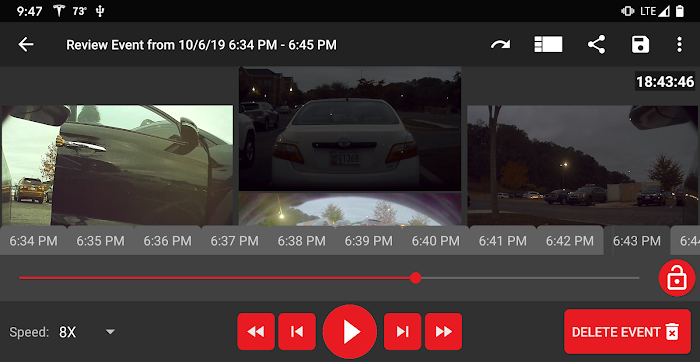Open the camera layout view icon
The image size is (700, 362).
(548, 45)
